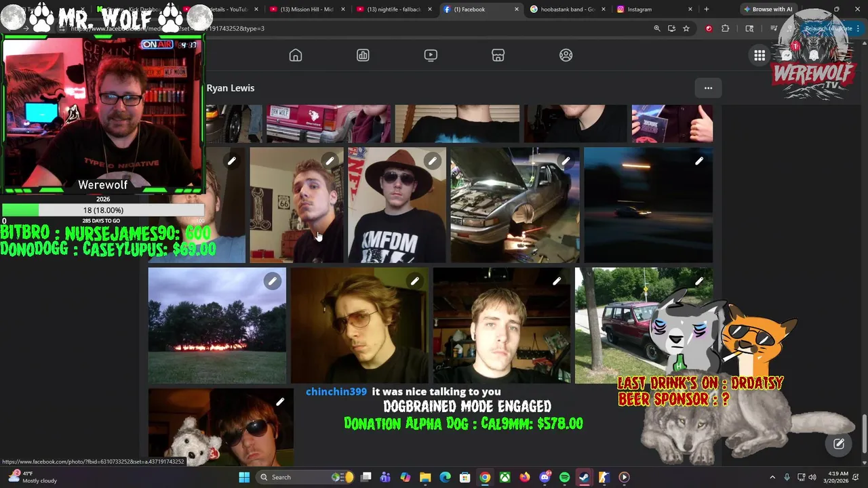The height and width of the screenshot is (488, 868).
Task: Open Facebook menu grid icon
Action: pyautogui.click(x=759, y=56)
